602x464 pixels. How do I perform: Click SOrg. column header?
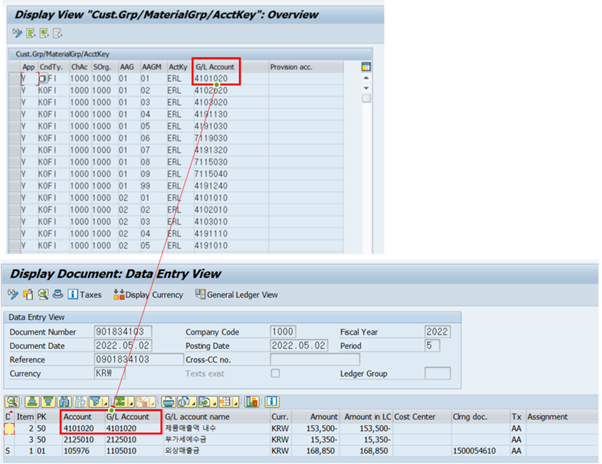[103, 67]
